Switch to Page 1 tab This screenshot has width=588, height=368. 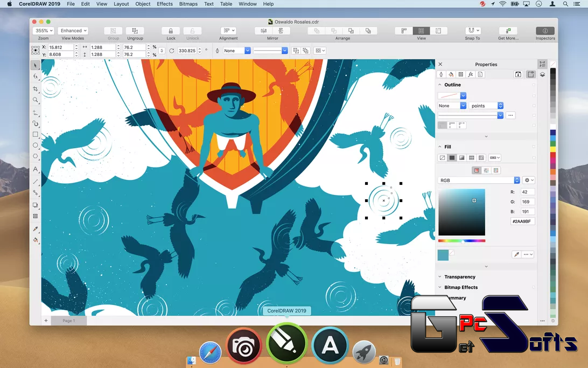click(69, 321)
